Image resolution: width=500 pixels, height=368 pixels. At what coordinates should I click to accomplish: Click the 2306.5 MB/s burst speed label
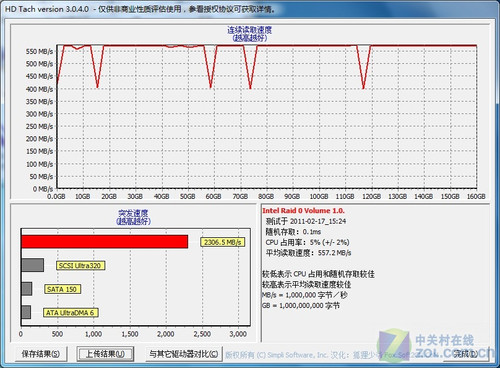tap(222, 242)
